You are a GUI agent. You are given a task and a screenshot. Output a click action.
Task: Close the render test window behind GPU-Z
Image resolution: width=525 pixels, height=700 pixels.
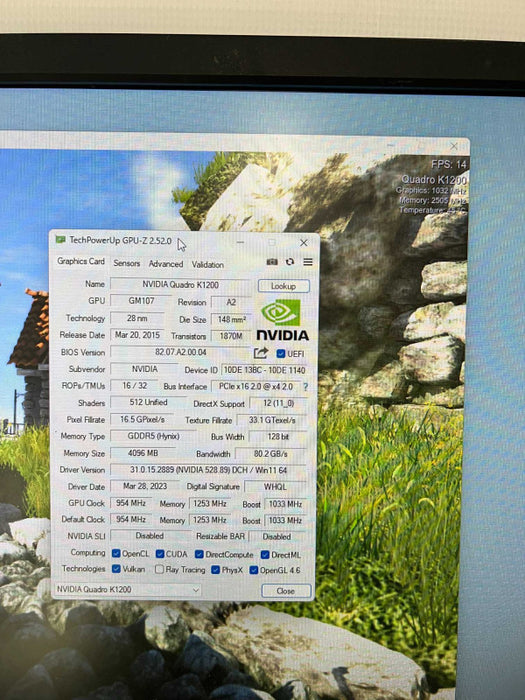coord(454,146)
